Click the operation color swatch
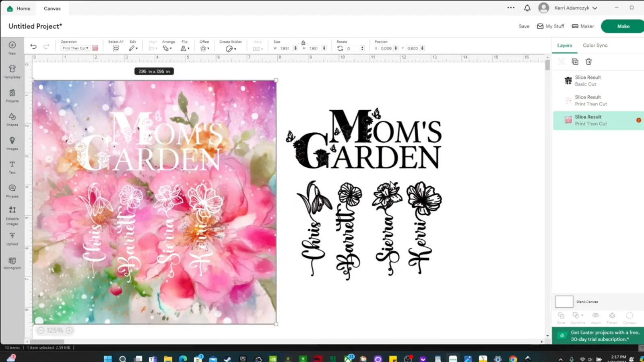The width and height of the screenshot is (644, 362). tap(95, 48)
